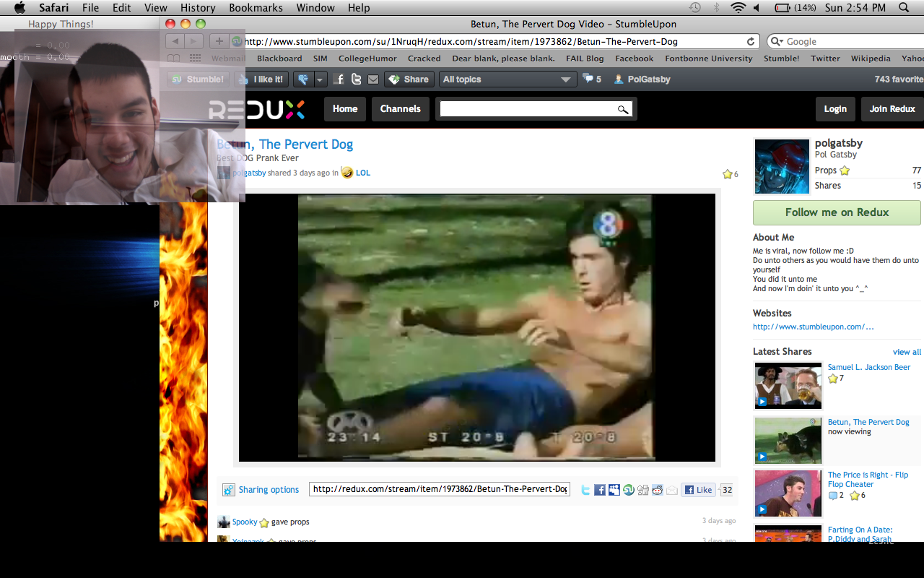Open Google search engine chooser dropdown
The image size is (924, 578).
[776, 42]
